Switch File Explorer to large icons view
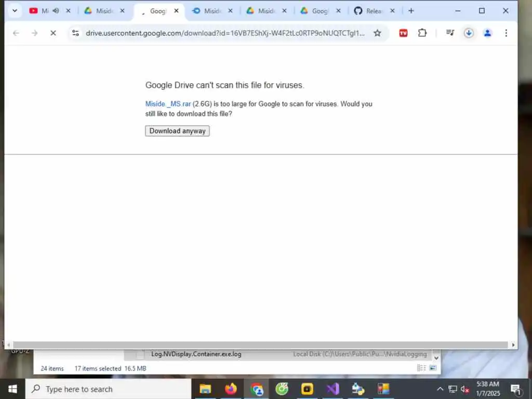532x399 pixels. point(433,368)
